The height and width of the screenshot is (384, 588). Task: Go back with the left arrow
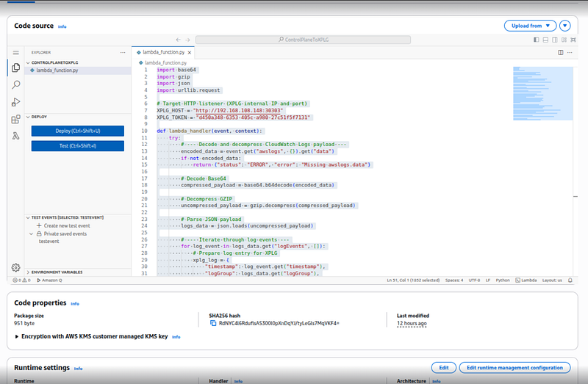click(178, 40)
